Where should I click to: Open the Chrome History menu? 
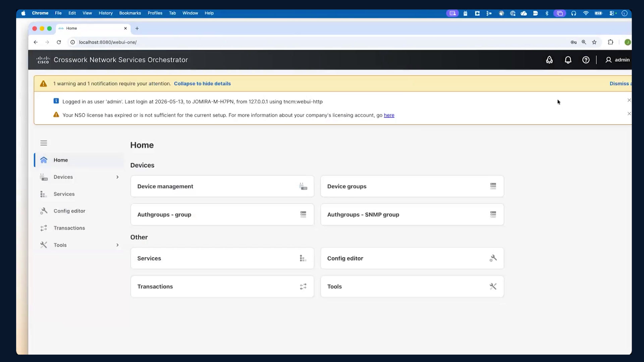106,13
